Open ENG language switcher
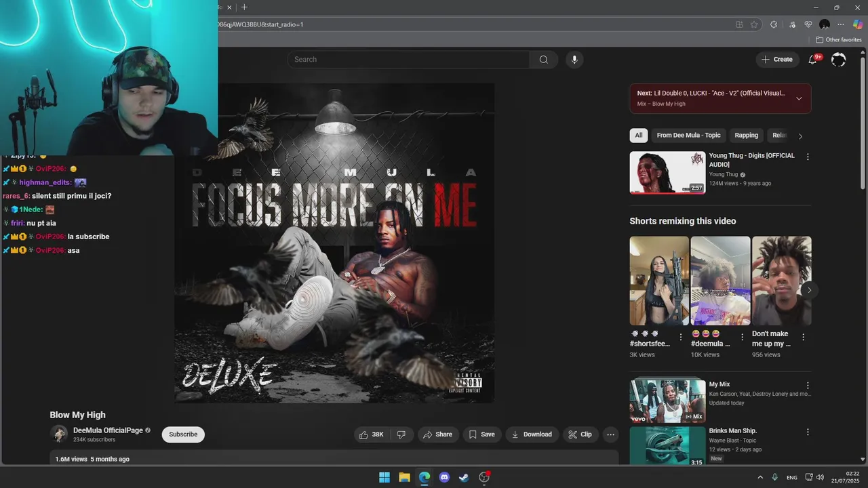This screenshot has height=488, width=868. tap(792, 477)
